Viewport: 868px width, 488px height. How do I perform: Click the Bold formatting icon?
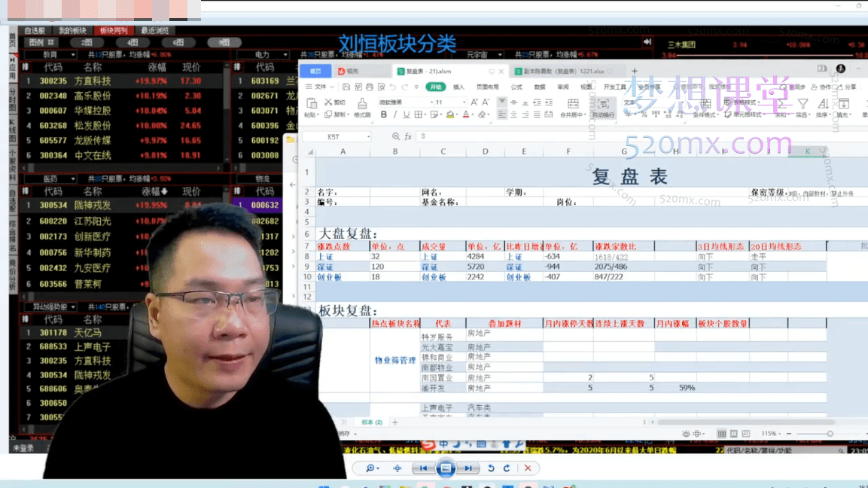click(x=384, y=114)
